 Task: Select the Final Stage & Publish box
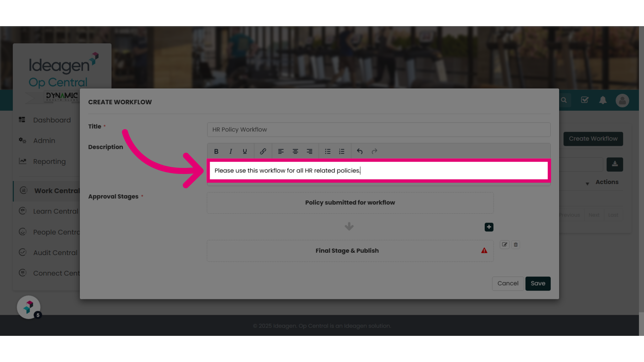tap(350, 251)
